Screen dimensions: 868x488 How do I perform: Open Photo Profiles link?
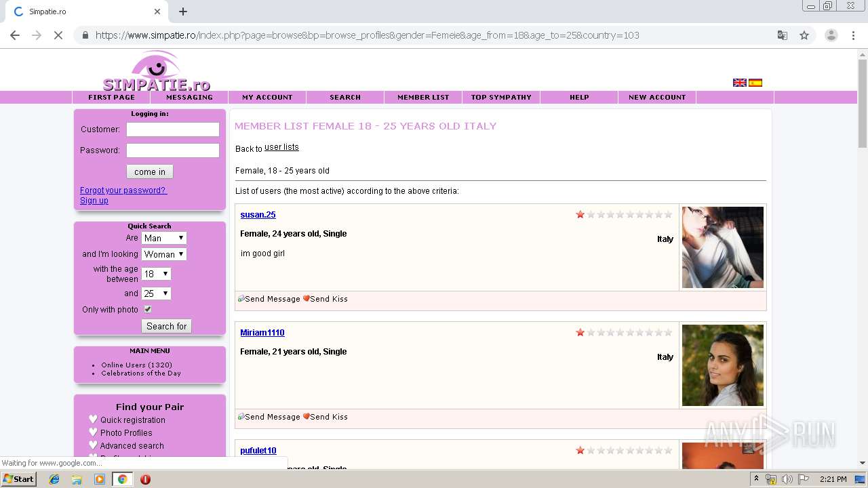pos(126,432)
